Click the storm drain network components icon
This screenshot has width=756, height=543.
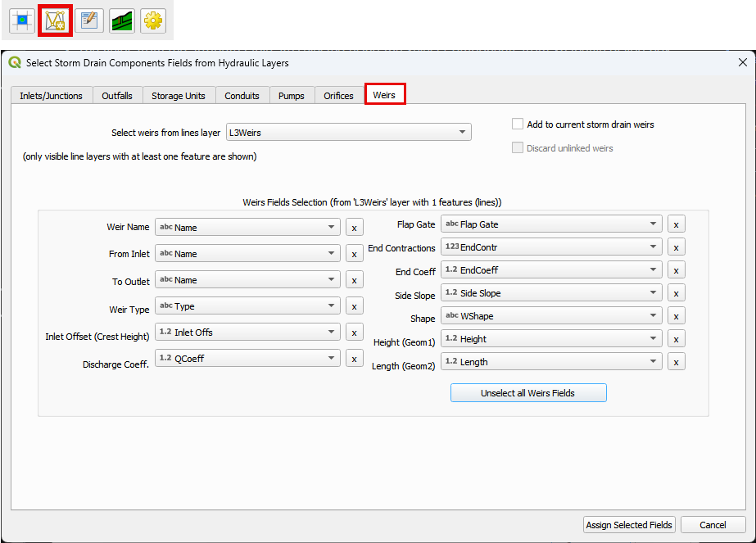(56, 20)
